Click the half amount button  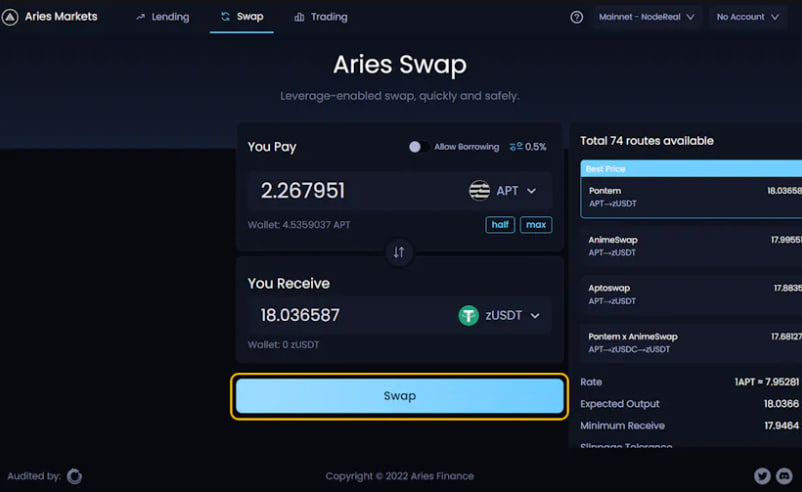pyautogui.click(x=500, y=225)
